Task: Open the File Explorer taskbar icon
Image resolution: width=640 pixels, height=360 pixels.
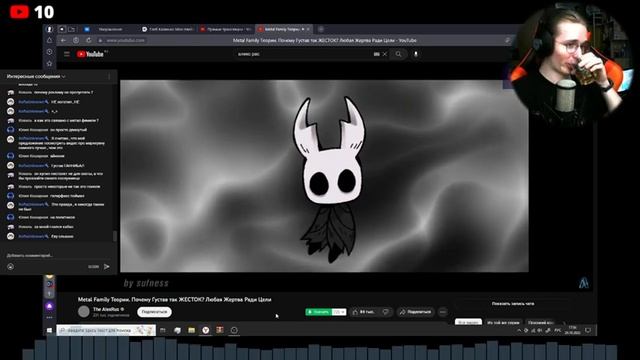Action: click(x=191, y=330)
